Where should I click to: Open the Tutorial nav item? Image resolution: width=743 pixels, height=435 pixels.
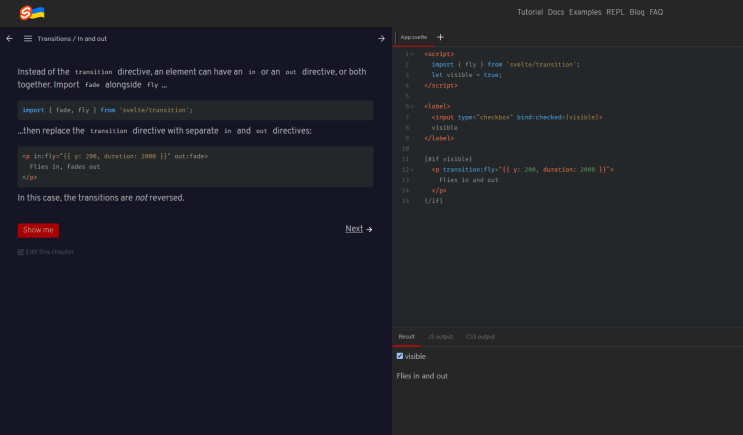530,12
